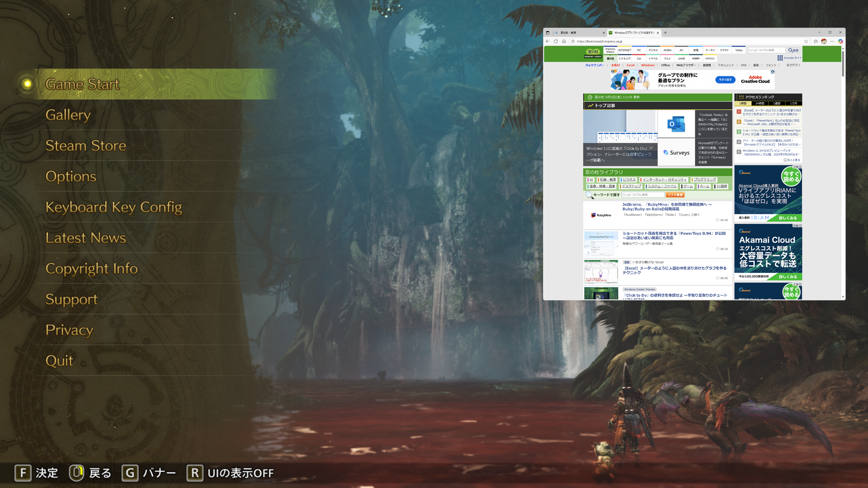Viewport: 868px width, 488px height.
Task: Click the Copilot icon in Edge's toolbar
Action: [x=841, y=41]
